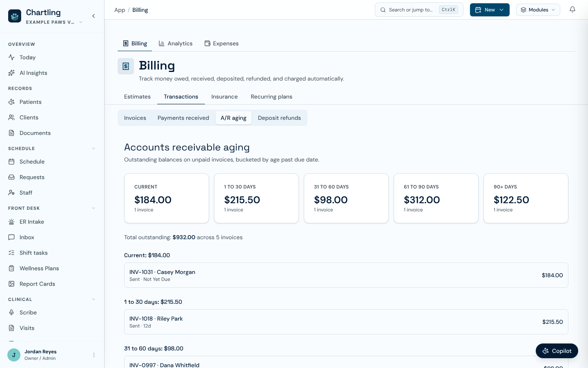Viewport: 588px width, 368px height.
Task: Click the Documents file icon
Action: pos(11,133)
